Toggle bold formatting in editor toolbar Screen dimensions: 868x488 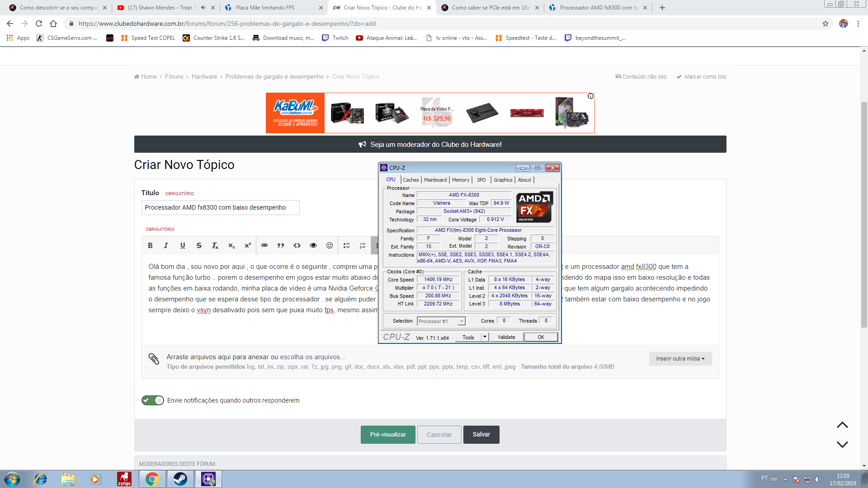[150, 245]
